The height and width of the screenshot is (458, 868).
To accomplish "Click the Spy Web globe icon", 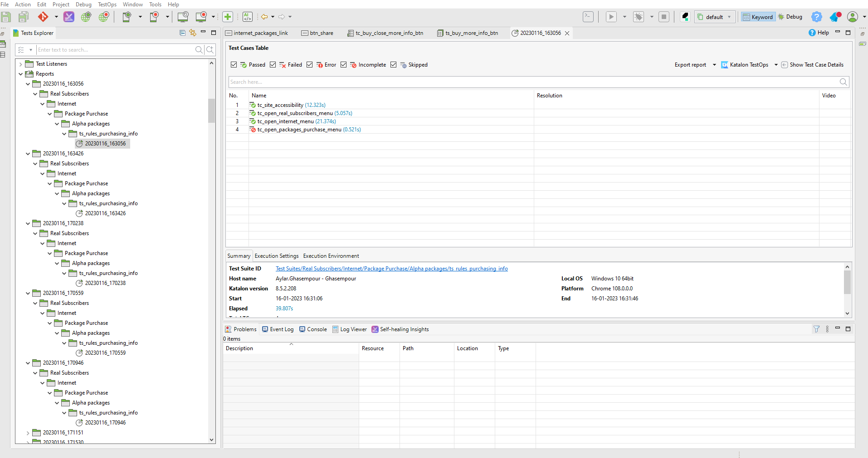I will [x=86, y=17].
